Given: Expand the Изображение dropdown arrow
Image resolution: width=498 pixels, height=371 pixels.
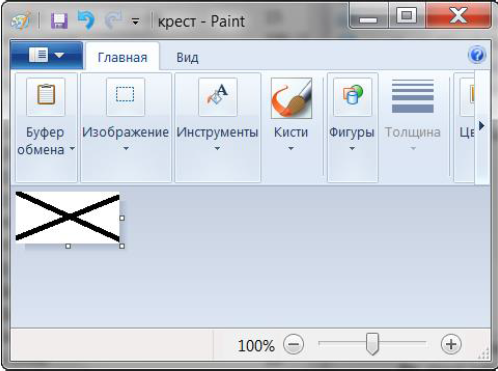Looking at the screenshot, I should click(126, 149).
